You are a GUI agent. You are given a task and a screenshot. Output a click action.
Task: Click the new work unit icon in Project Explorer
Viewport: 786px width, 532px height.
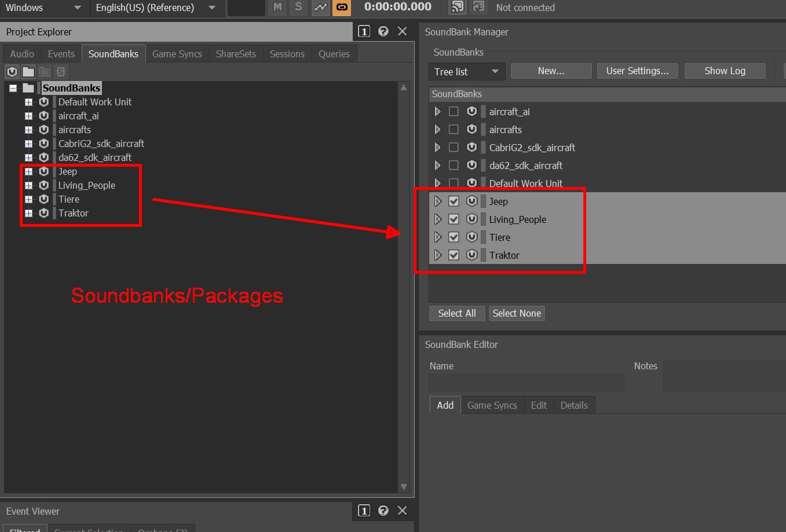click(12, 72)
